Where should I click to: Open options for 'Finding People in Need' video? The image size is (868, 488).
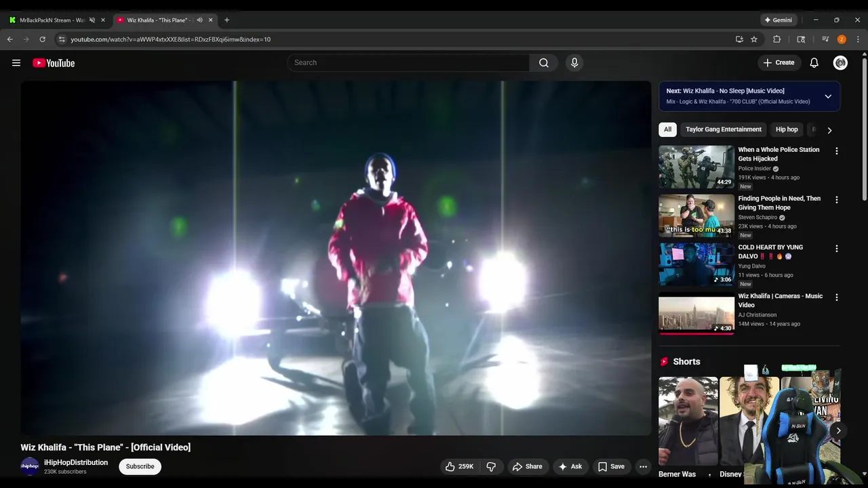coord(836,200)
